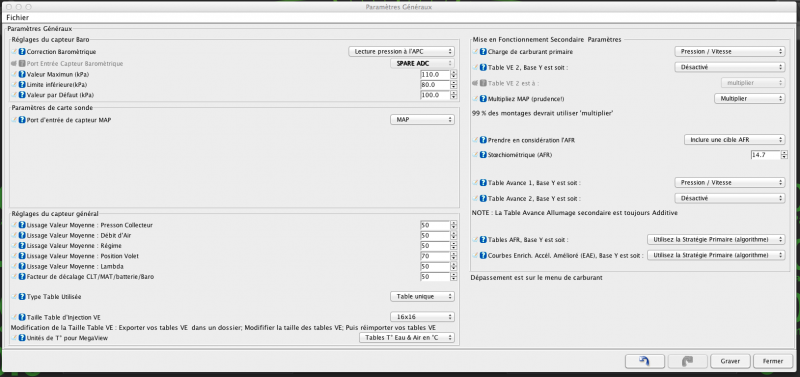
Task: Click the Fermer button
Action: tap(773, 361)
